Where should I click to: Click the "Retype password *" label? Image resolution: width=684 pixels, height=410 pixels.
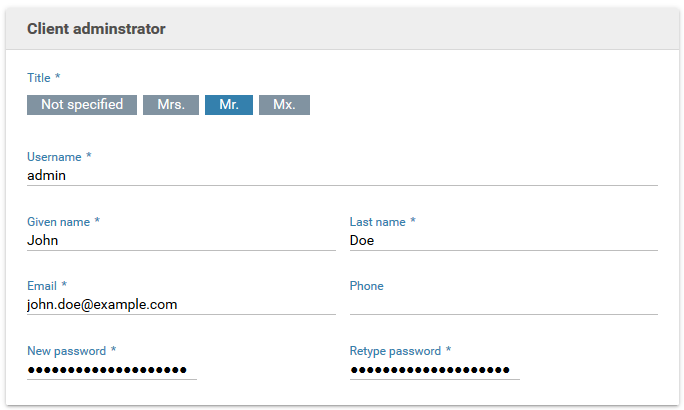coord(400,351)
